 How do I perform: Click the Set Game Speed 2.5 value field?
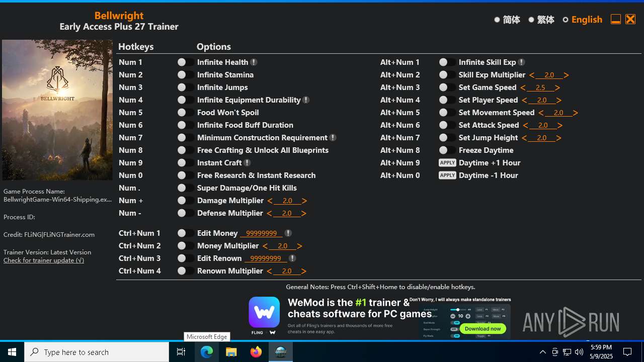tap(540, 87)
